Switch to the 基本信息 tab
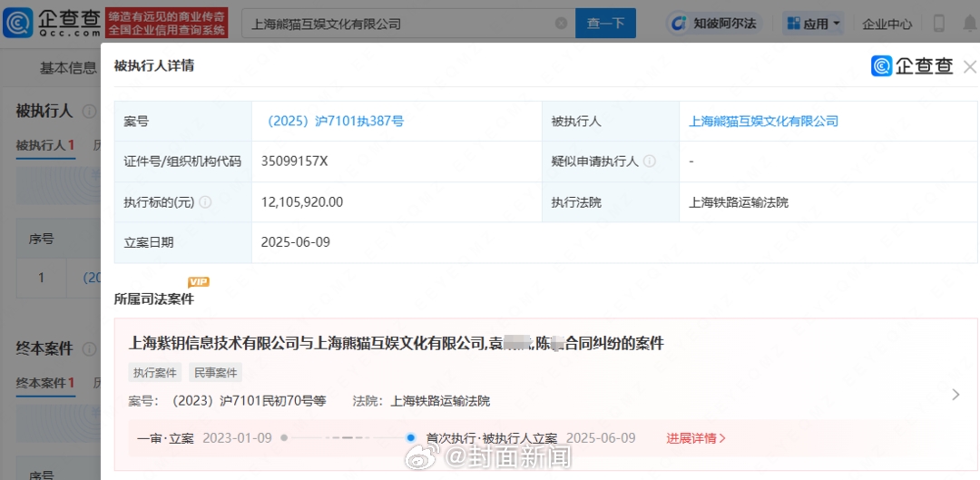The width and height of the screenshot is (980, 480). point(68,68)
